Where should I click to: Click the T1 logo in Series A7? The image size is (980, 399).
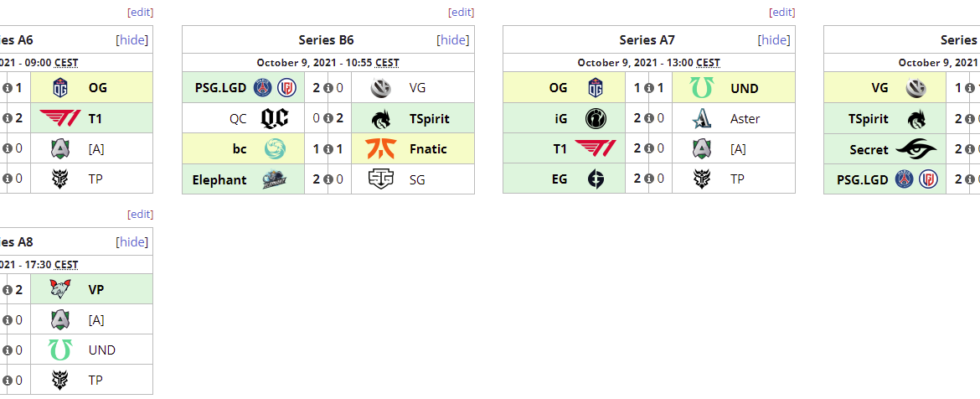596,148
